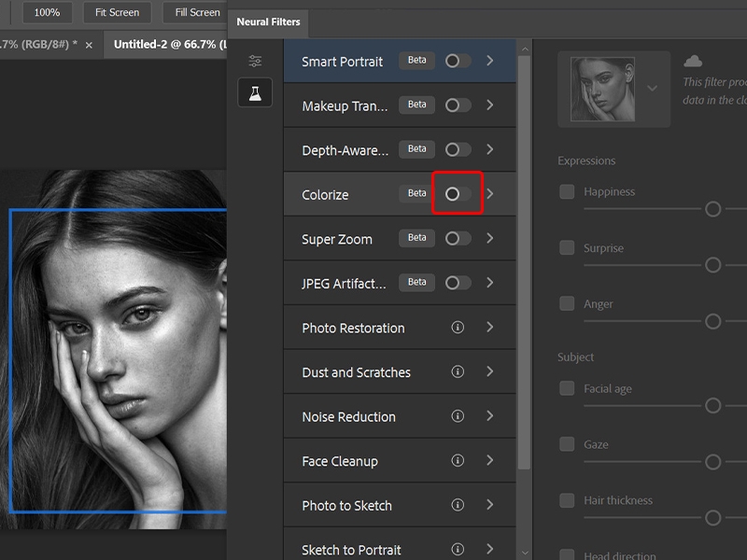Toggle the Super Zoom filter on
The width and height of the screenshot is (747, 560).
[x=458, y=238]
